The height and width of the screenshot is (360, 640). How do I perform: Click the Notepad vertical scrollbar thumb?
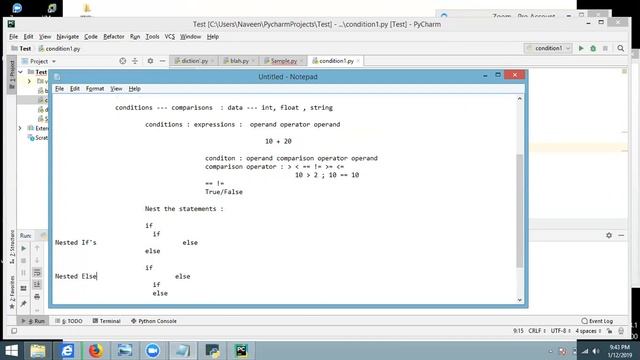coord(520,211)
